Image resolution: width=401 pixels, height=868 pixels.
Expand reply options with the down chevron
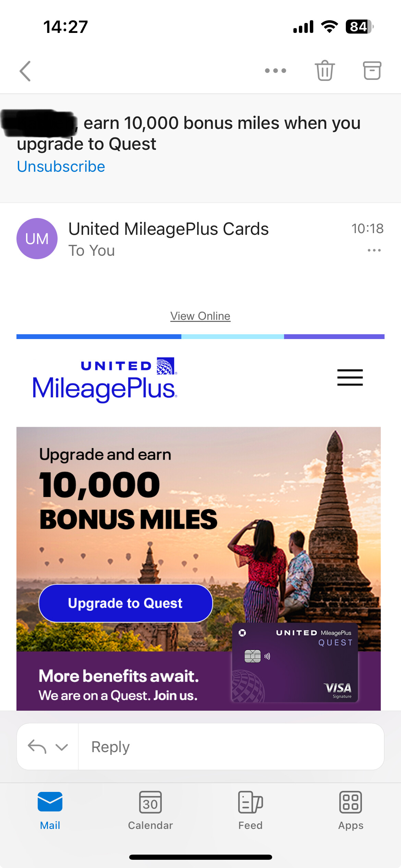(x=62, y=747)
